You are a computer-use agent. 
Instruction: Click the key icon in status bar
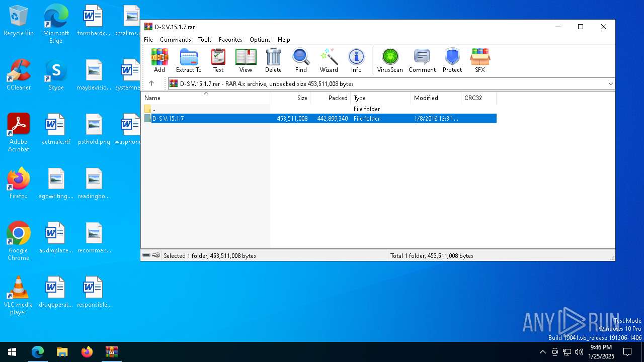156,255
